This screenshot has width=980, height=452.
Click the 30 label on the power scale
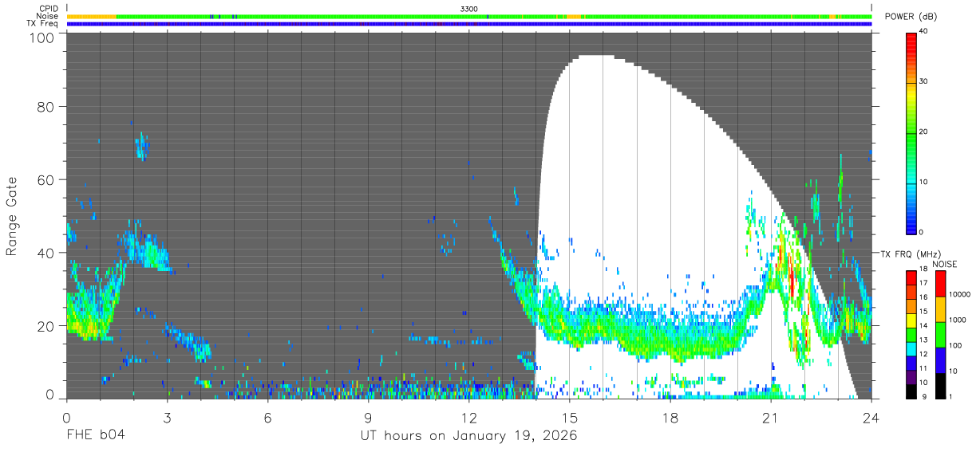(x=923, y=82)
